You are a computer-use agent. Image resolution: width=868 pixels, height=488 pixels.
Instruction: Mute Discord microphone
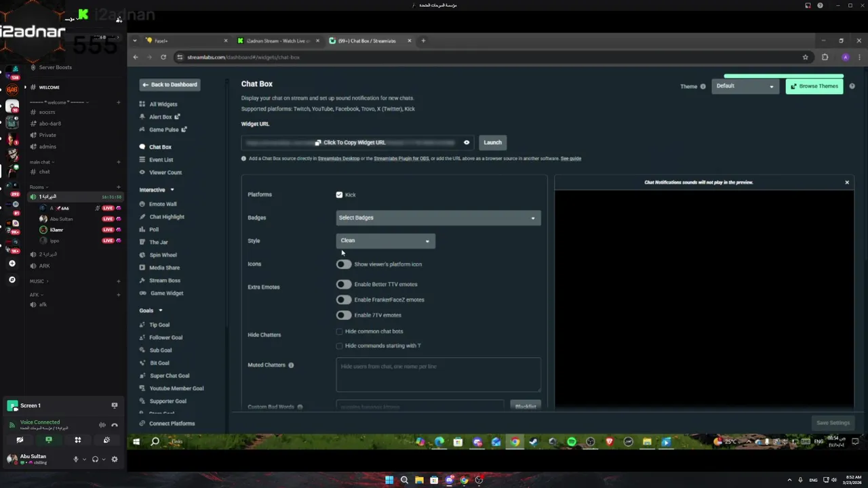[76, 459]
